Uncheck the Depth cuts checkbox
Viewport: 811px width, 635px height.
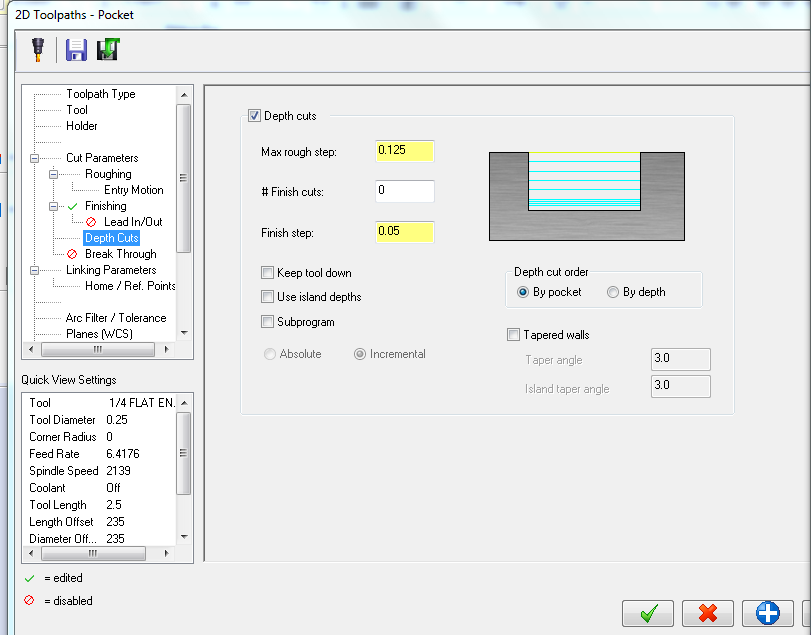pyautogui.click(x=254, y=116)
